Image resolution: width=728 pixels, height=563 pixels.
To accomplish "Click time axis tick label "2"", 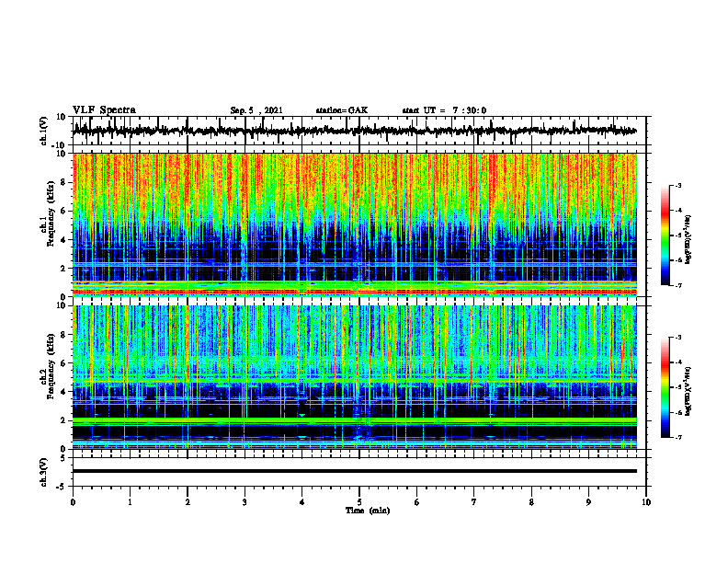I will tap(188, 502).
